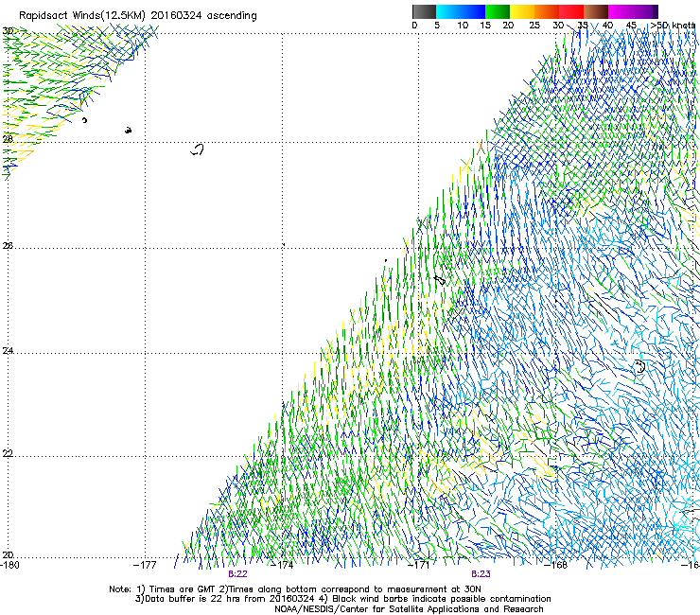
Task: Click the yellow 20-25 knots legend segment
Action: pyautogui.click(x=522, y=11)
